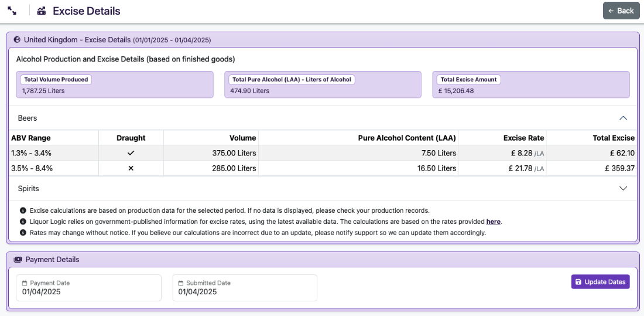Open the 'here' excise rates link
This screenshot has width=644, height=316.
(493, 222)
